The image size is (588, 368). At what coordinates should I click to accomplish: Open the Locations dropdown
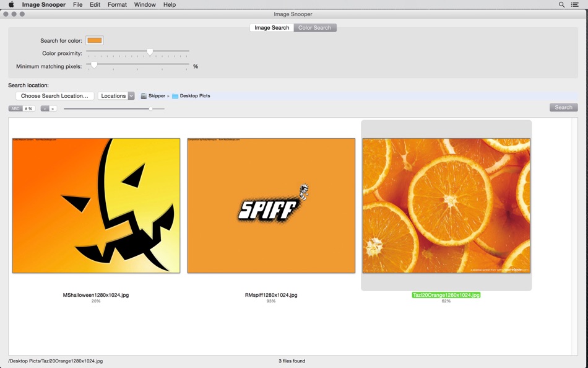pos(118,95)
